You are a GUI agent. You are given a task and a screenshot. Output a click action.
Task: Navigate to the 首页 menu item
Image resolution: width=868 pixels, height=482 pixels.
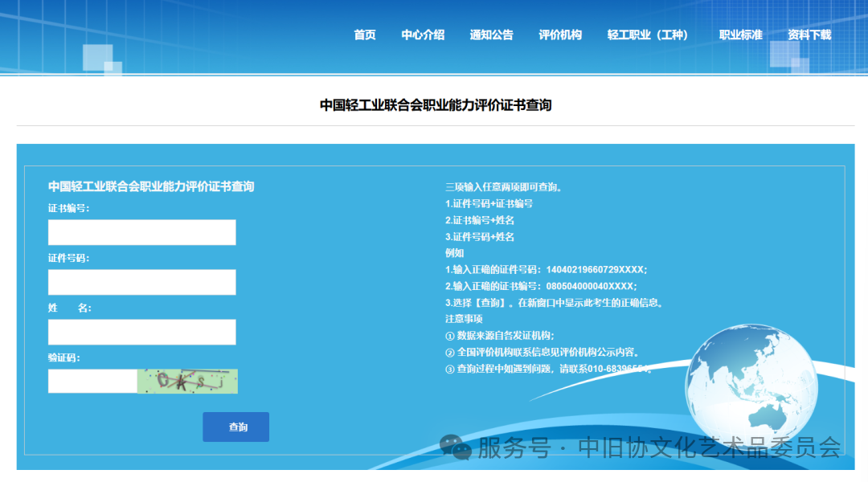[363, 35]
